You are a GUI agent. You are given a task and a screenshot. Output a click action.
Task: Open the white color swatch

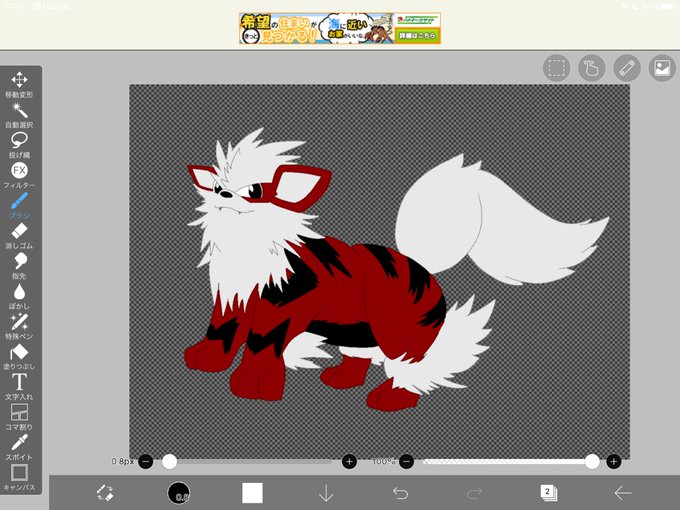(252, 493)
